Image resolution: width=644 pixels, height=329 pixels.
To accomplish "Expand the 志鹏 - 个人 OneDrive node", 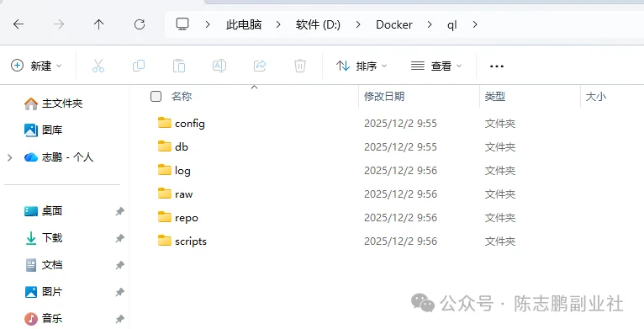I will pos(10,157).
